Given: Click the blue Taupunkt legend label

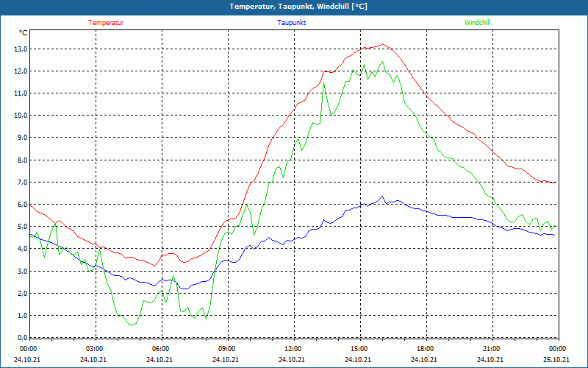Looking at the screenshot, I should (x=292, y=23).
